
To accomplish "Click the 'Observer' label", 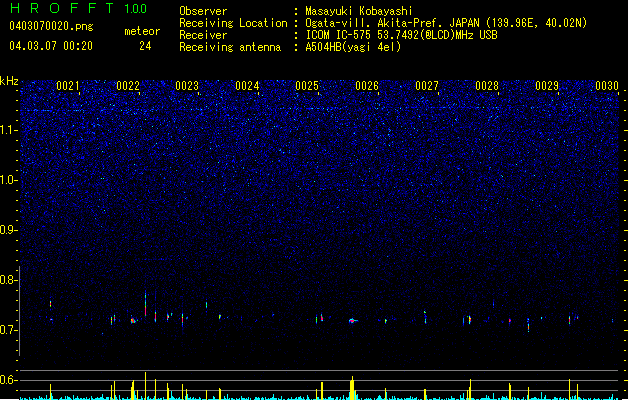I will click(203, 11).
